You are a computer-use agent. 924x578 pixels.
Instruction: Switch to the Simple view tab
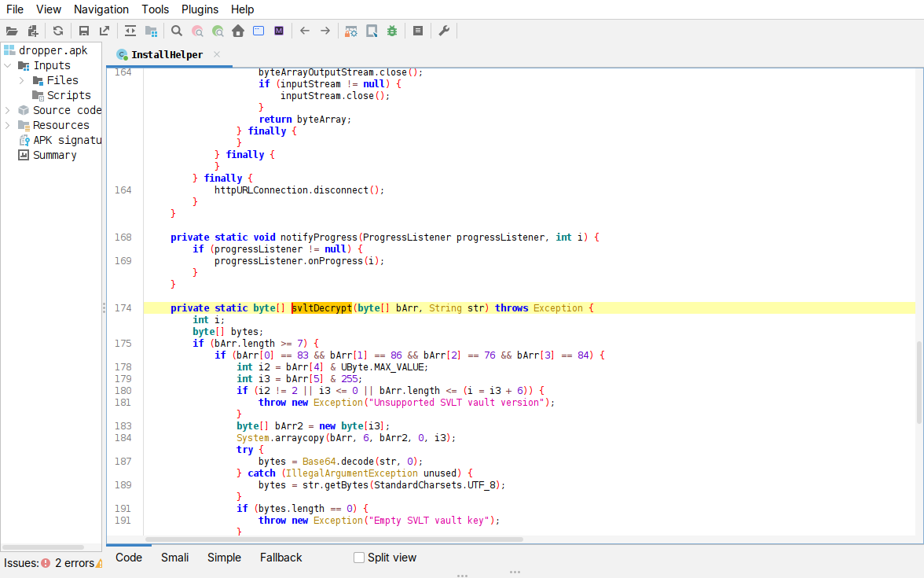click(224, 558)
